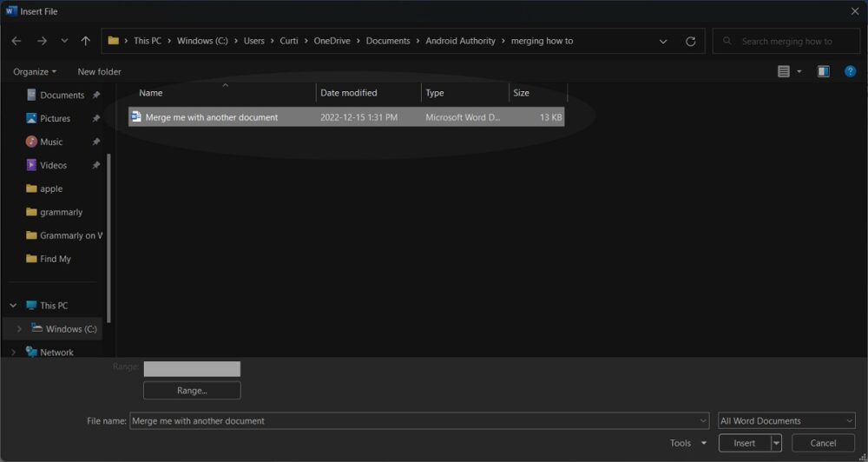Click Users in the address path

point(254,41)
